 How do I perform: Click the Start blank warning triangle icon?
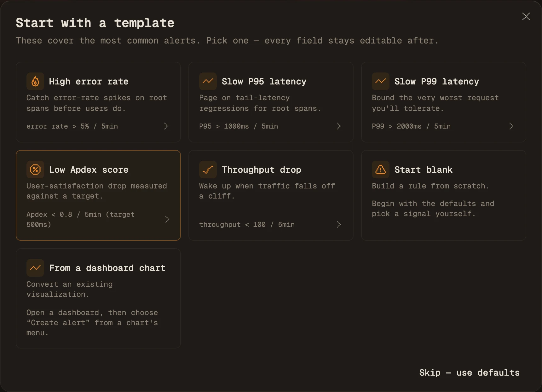(x=381, y=170)
